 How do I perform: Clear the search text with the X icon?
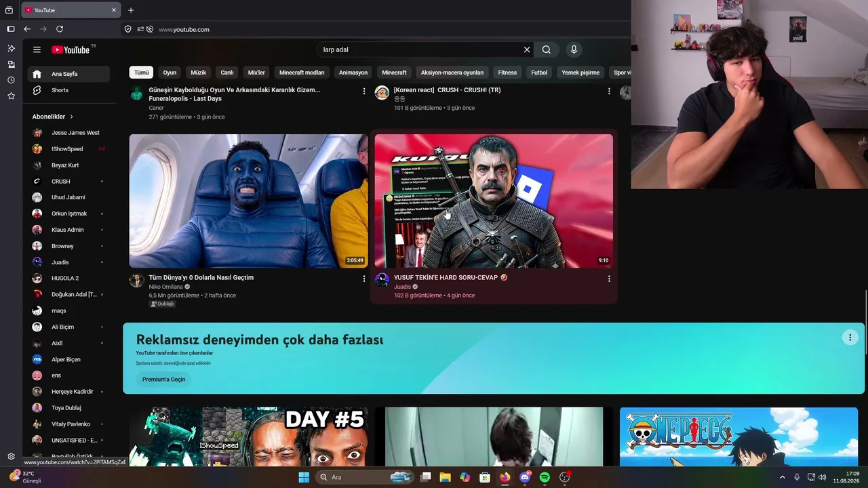527,49
